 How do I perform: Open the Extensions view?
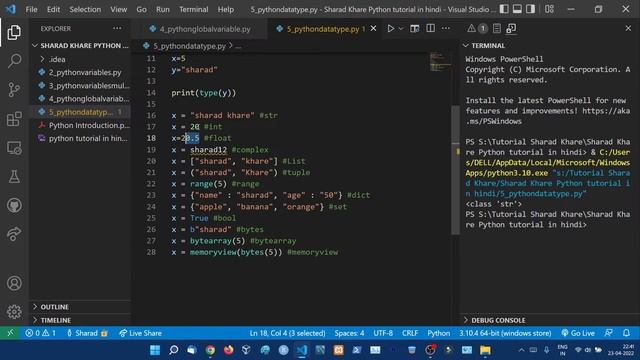[14, 119]
